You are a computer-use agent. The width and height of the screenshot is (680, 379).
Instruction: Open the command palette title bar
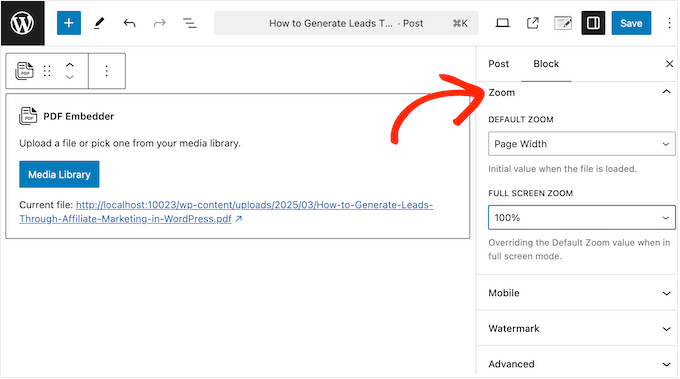coord(346,23)
